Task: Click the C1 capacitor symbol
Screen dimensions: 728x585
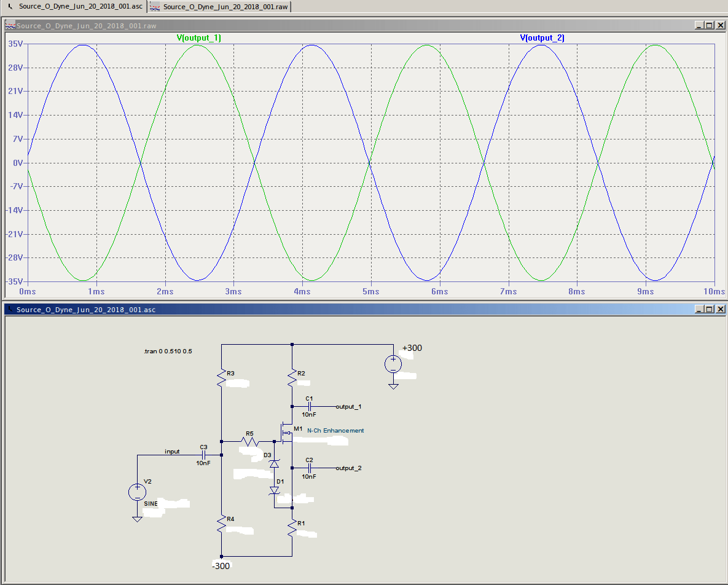Action: (309, 407)
